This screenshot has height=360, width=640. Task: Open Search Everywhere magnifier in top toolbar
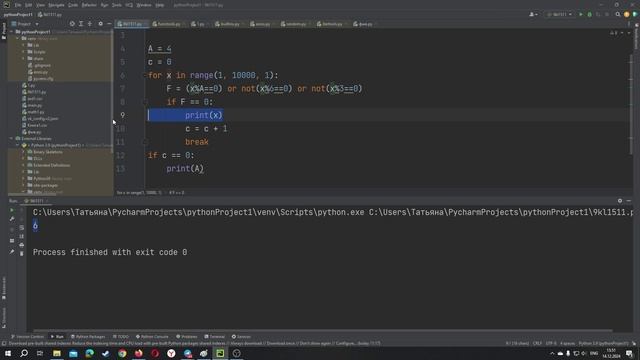pyautogui.click(x=618, y=14)
